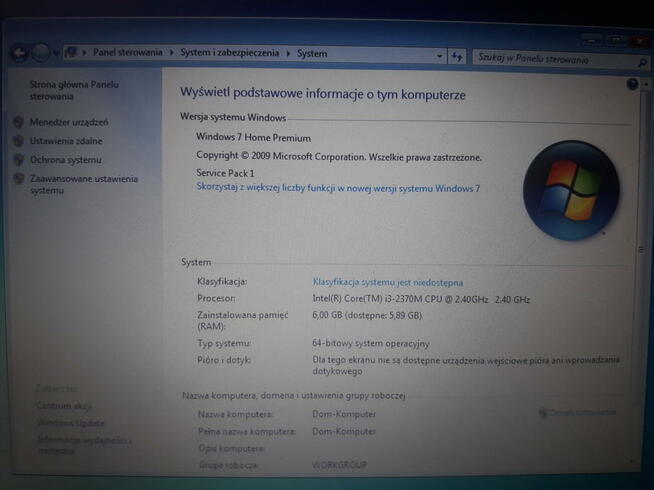The height and width of the screenshot is (490, 654).
Task: Open the recent pages dropdown arrow
Action: [x=55, y=53]
